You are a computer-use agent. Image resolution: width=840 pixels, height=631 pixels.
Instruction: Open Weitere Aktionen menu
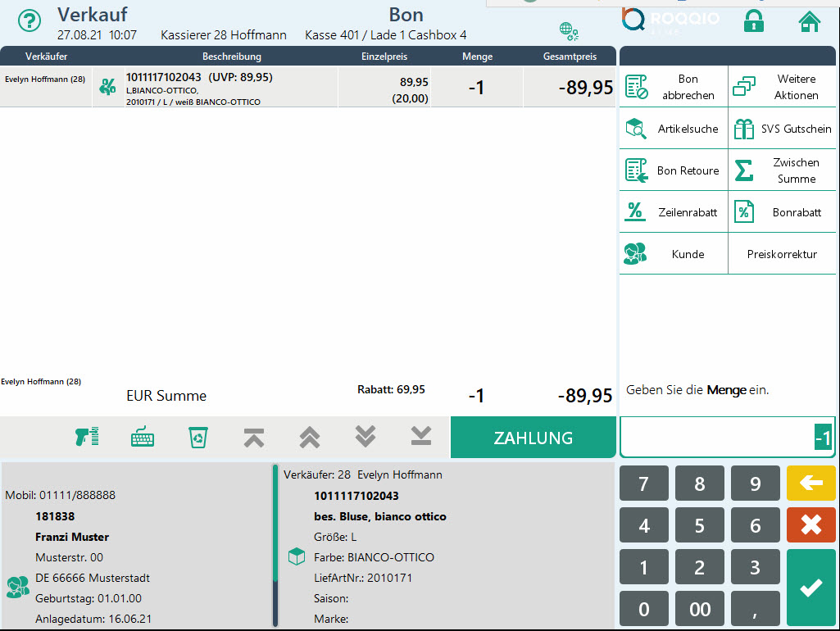[782, 87]
